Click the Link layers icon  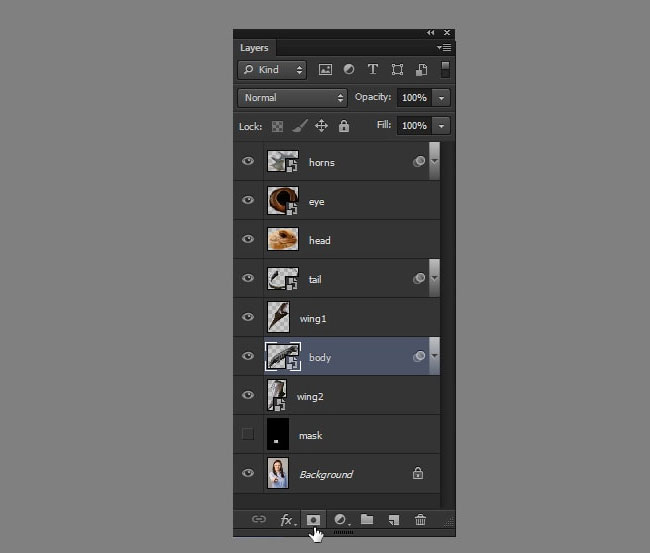pyautogui.click(x=259, y=519)
